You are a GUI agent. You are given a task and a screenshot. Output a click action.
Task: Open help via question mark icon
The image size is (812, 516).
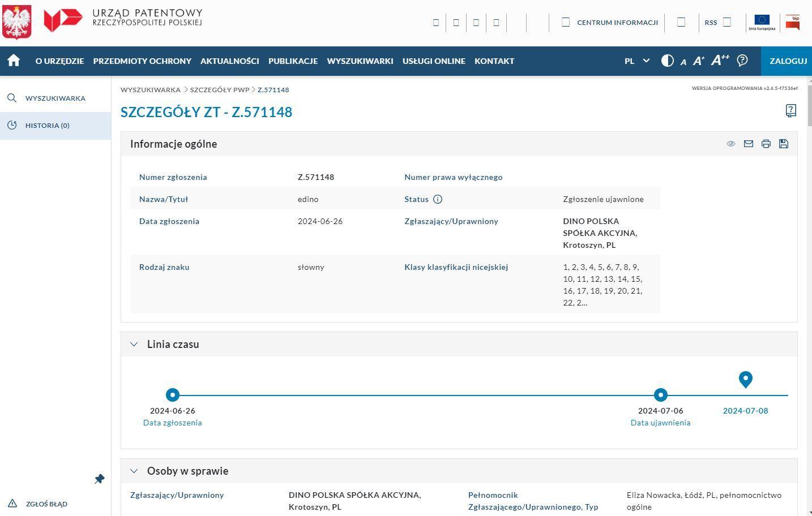[742, 61]
